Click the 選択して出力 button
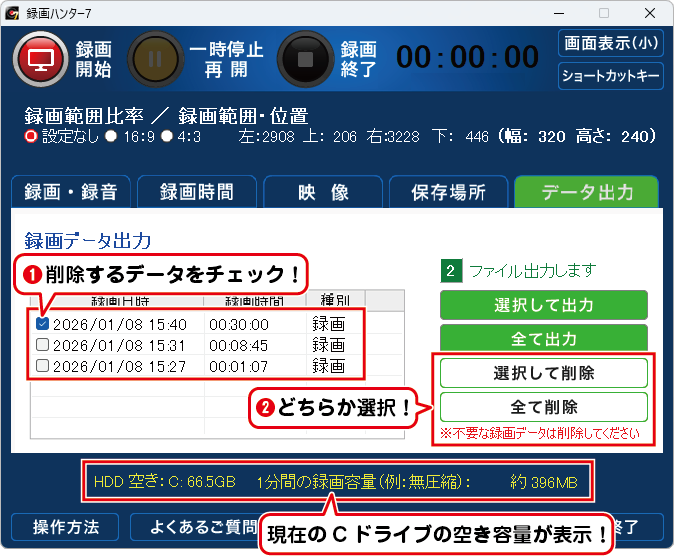 point(543,305)
